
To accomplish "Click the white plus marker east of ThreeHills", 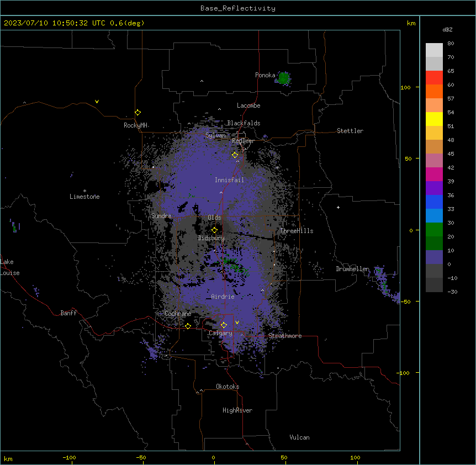I will [338, 207].
